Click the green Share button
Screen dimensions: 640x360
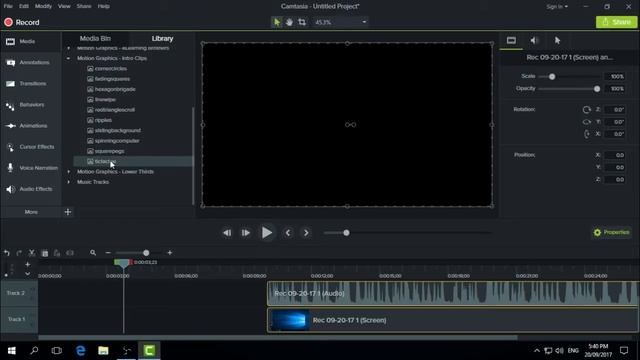(616, 22)
